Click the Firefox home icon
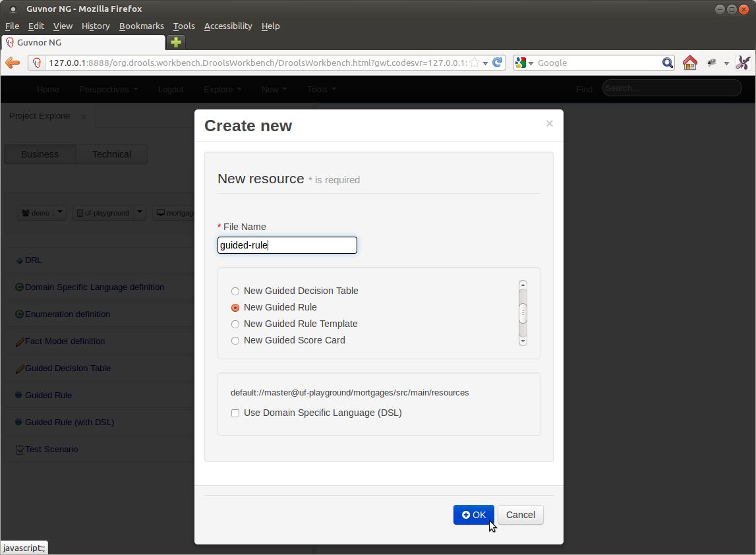This screenshot has width=756, height=555. 689,63
